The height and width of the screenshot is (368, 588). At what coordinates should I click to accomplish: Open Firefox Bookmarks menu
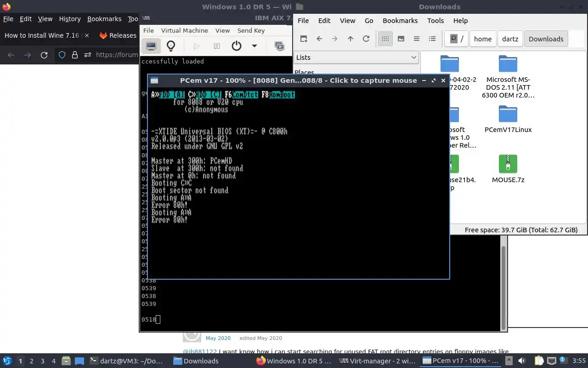tap(104, 19)
